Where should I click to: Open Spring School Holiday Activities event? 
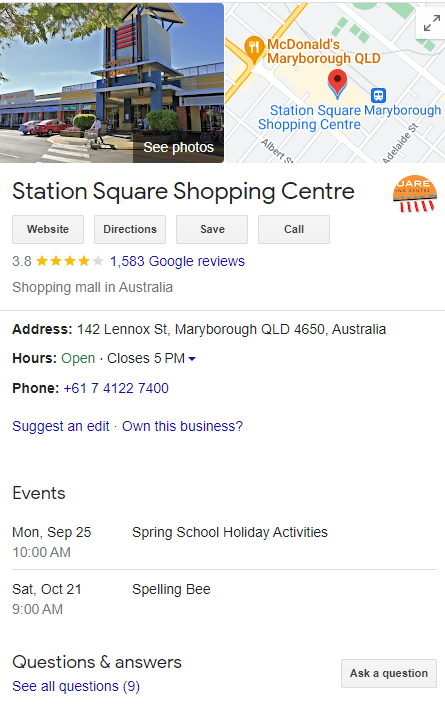pos(230,532)
